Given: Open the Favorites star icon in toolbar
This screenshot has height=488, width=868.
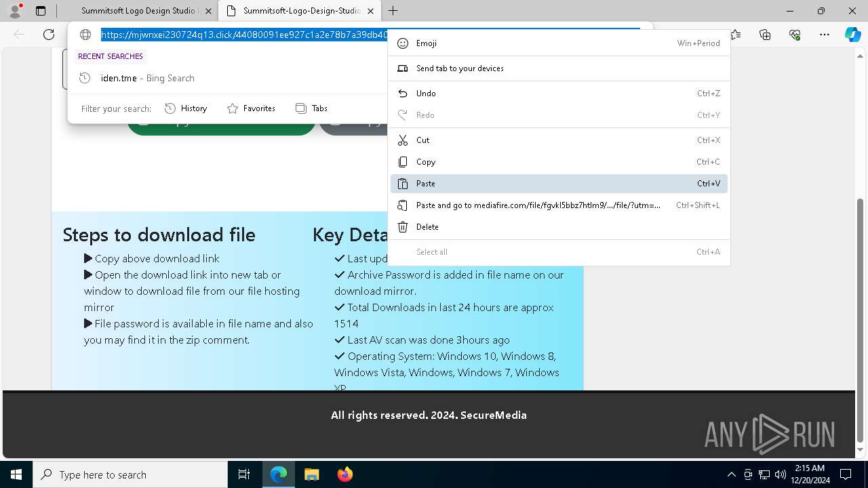Looking at the screenshot, I should pyautogui.click(x=736, y=35).
